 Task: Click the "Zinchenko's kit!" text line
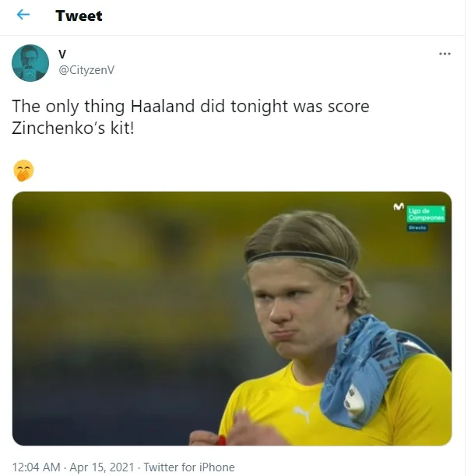[74, 129]
